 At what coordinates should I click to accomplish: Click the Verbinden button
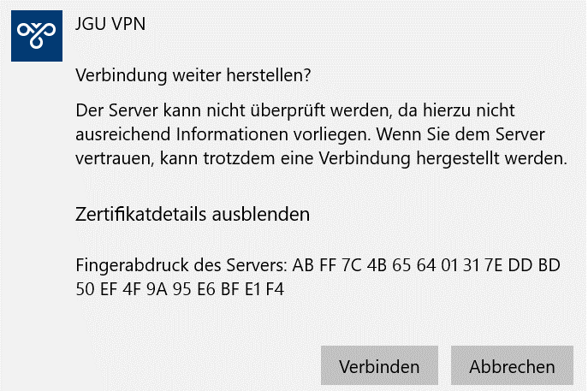379,365
